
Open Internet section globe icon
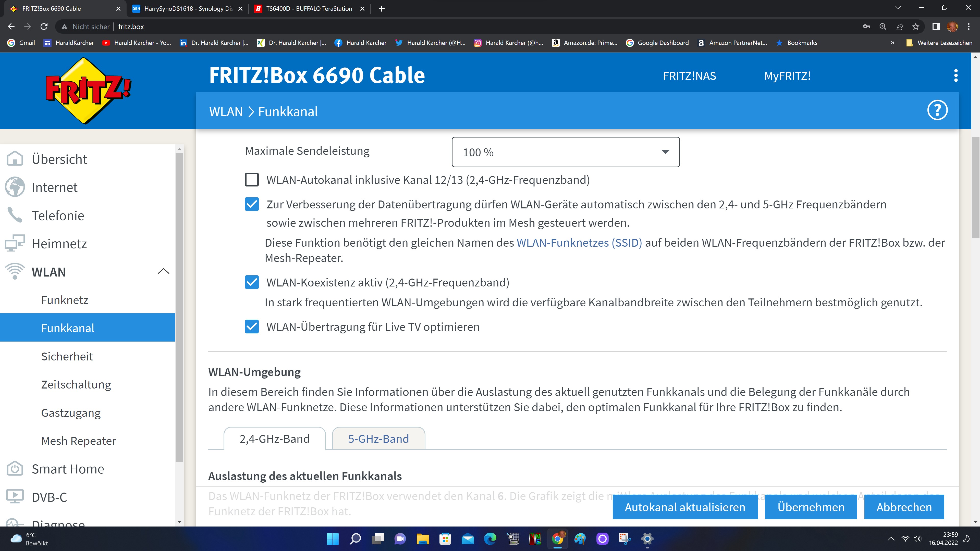[15, 187]
